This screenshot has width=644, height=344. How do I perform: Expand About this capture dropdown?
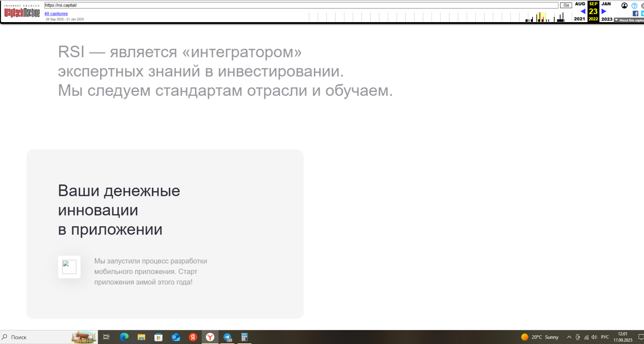click(629, 20)
